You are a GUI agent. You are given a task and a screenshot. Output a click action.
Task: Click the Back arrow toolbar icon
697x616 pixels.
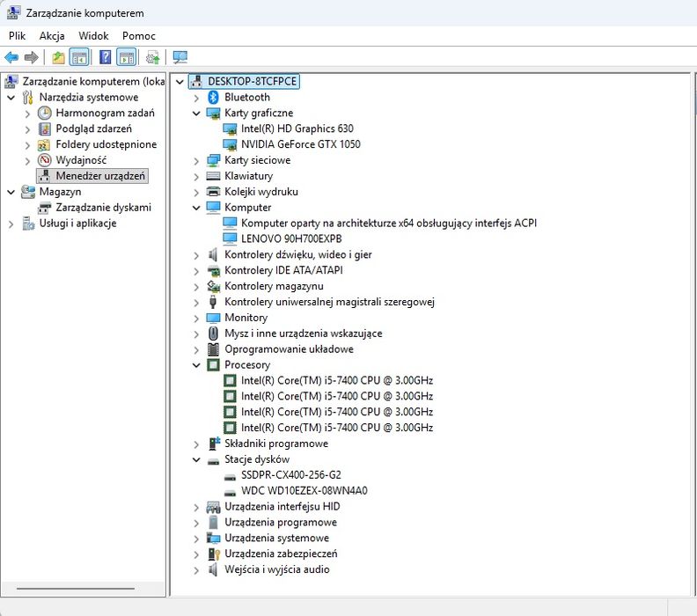coord(11,57)
